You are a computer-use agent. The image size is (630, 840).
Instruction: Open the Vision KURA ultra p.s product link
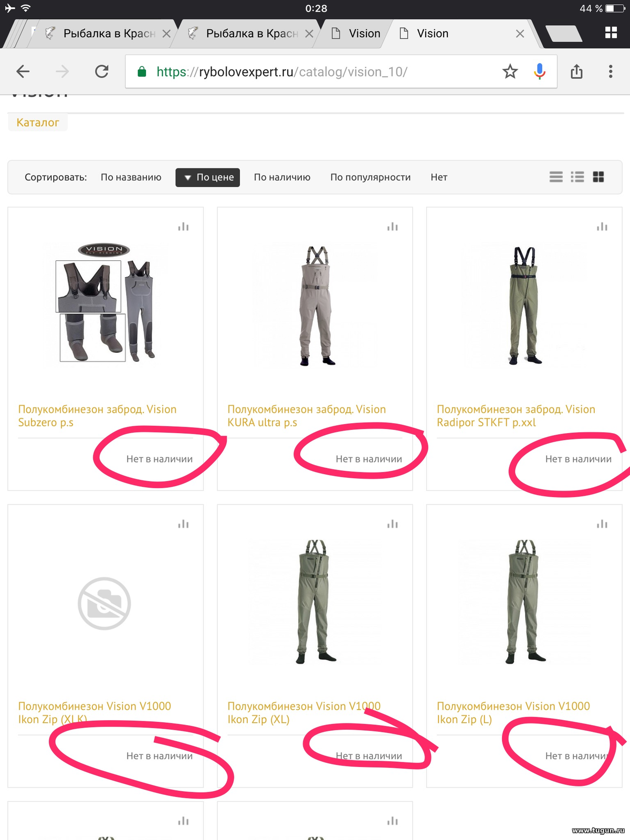[x=307, y=416]
